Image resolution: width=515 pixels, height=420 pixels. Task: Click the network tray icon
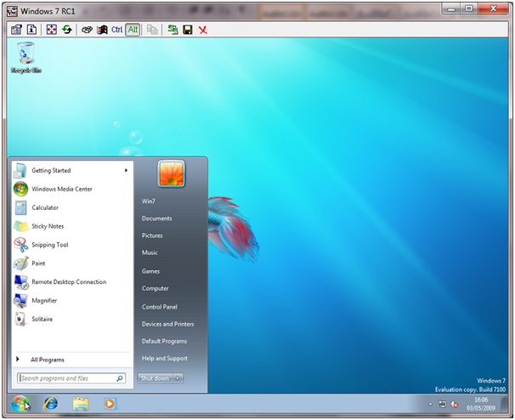[x=443, y=404]
